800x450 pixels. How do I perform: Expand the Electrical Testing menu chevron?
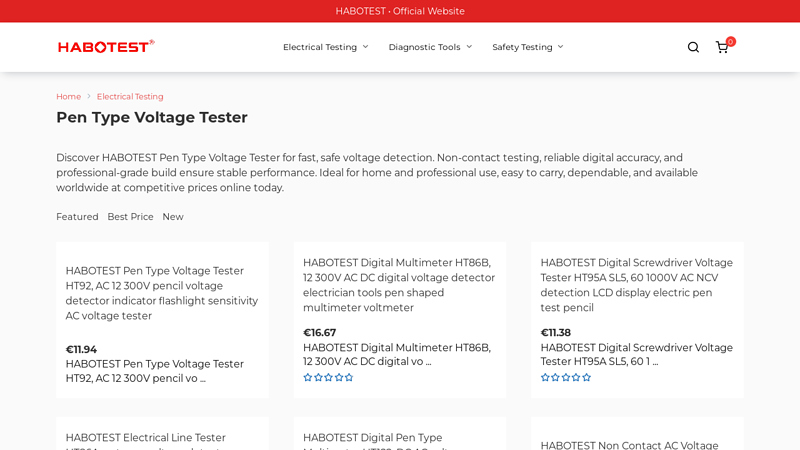pyautogui.click(x=365, y=47)
